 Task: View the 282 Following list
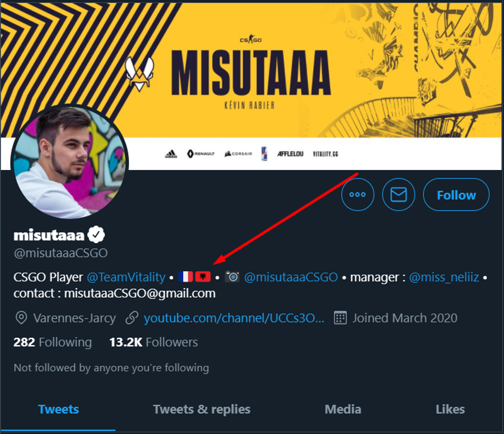(x=52, y=342)
